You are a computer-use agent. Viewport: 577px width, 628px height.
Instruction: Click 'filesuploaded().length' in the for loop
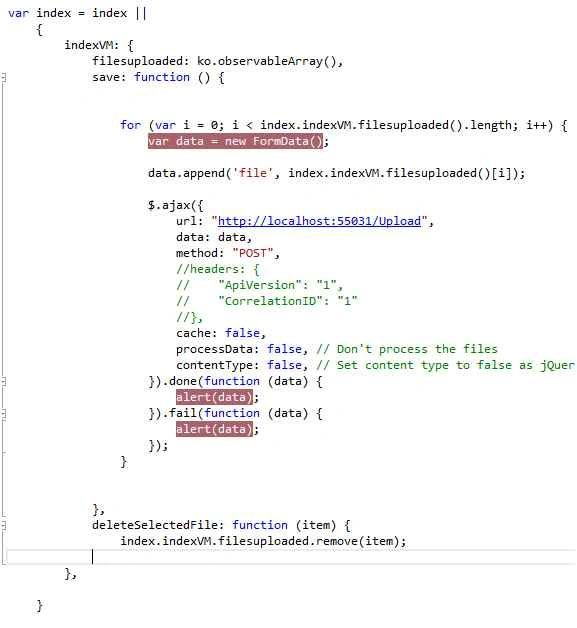pos(435,125)
